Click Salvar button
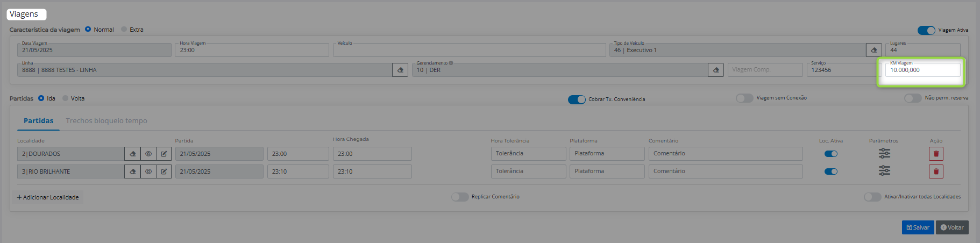The width and height of the screenshot is (980, 243). [918, 227]
